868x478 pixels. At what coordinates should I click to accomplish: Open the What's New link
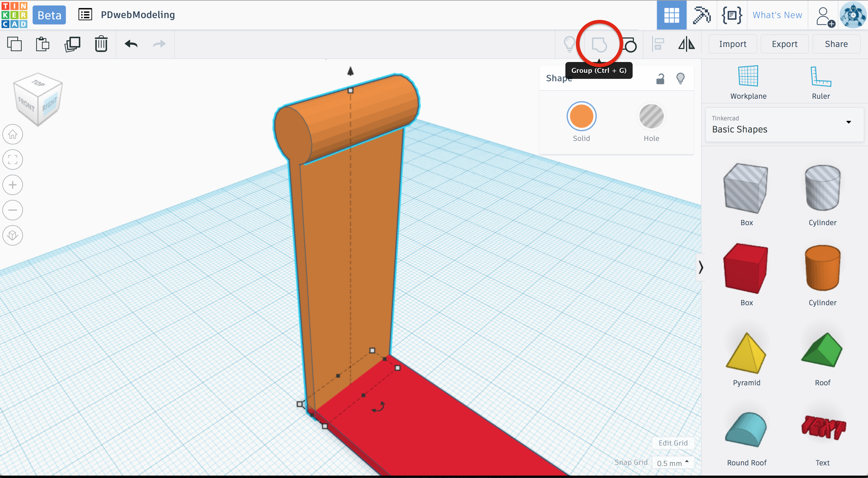pos(777,15)
